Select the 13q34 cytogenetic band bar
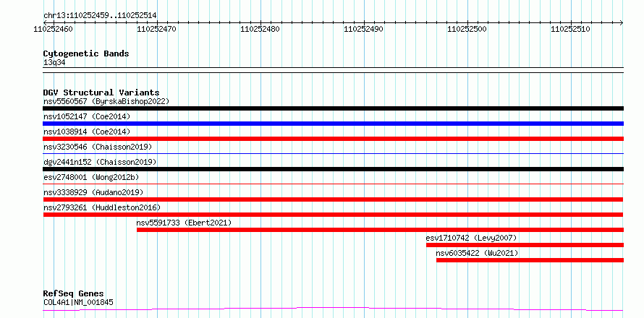 coord(333,70)
